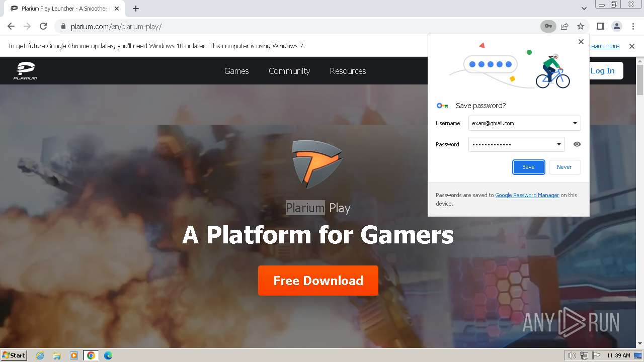
Task: Open the Games menu
Action: coord(236,71)
